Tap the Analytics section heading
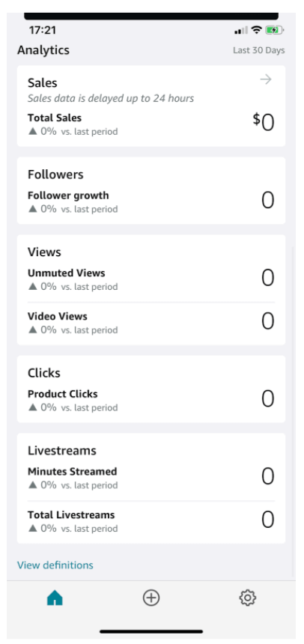The width and height of the screenshot is (304, 644). coord(43,50)
